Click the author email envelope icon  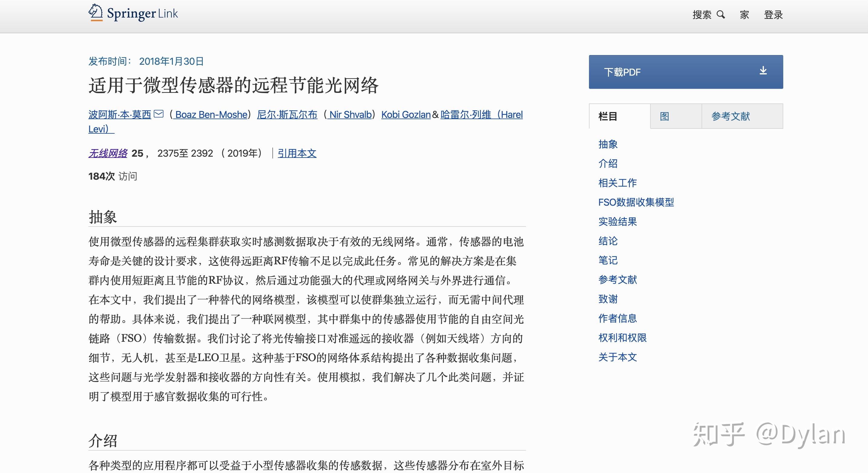click(158, 114)
